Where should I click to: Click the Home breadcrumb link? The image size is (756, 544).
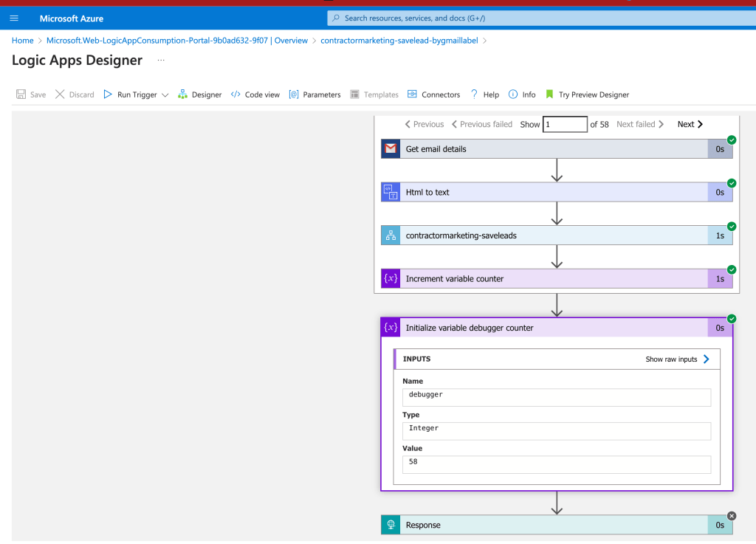pyautogui.click(x=23, y=41)
